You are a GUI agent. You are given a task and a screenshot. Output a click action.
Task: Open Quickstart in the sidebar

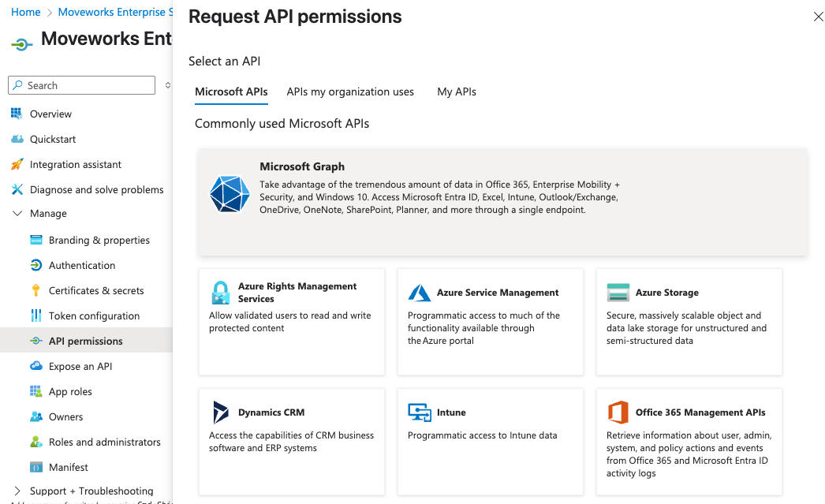tap(53, 139)
